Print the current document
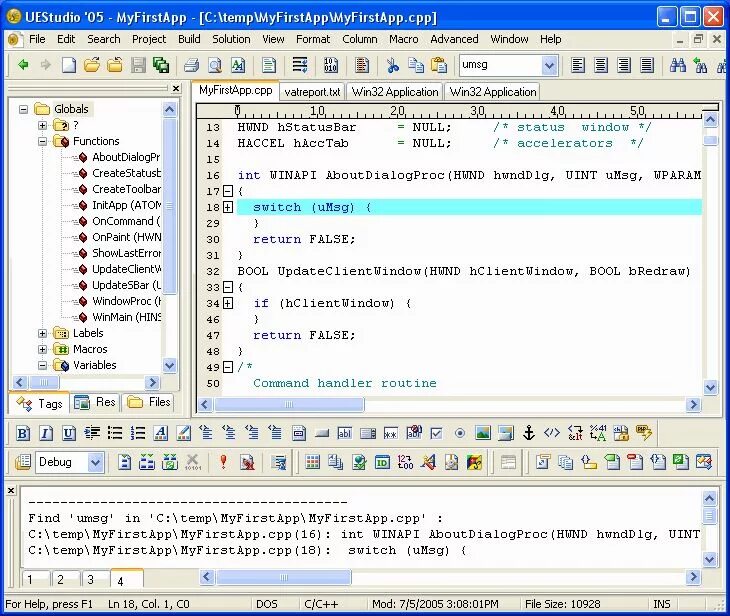This screenshot has height=616, width=730. point(191,65)
